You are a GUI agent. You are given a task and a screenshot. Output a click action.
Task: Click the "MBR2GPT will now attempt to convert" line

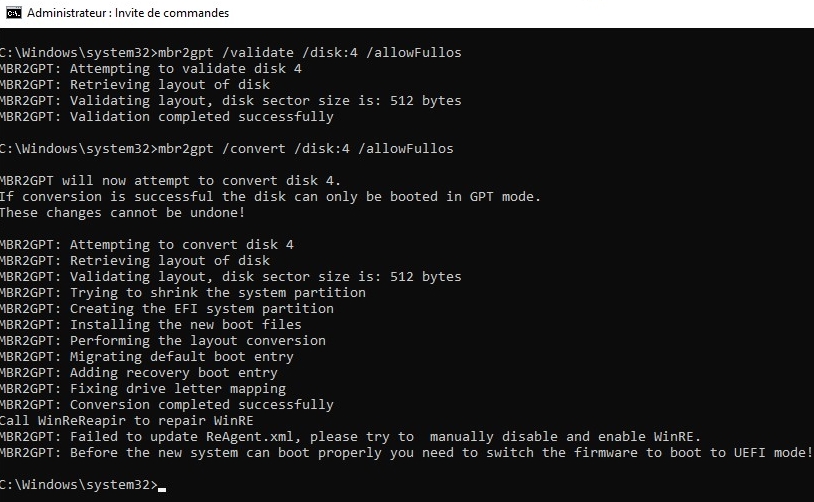pos(170,181)
